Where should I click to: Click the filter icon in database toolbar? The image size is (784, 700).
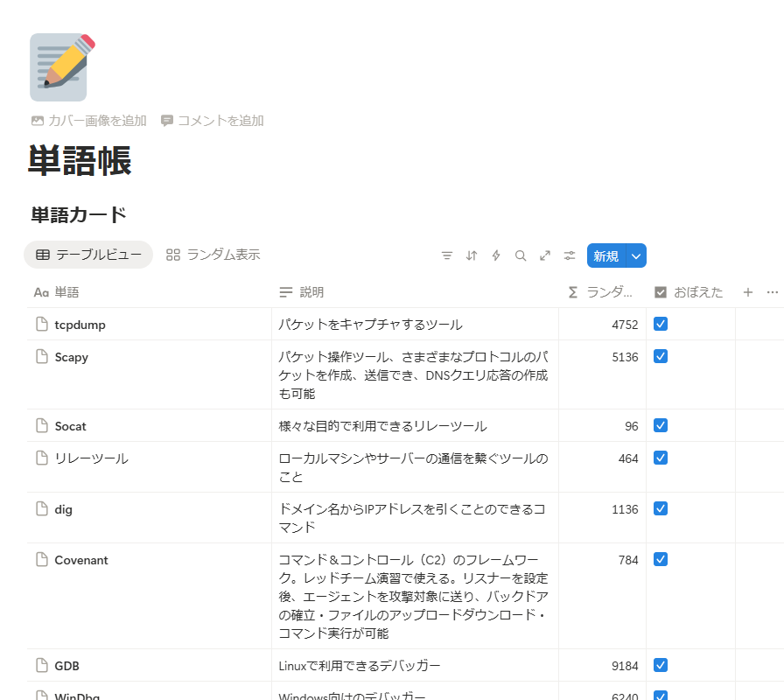pyautogui.click(x=447, y=255)
